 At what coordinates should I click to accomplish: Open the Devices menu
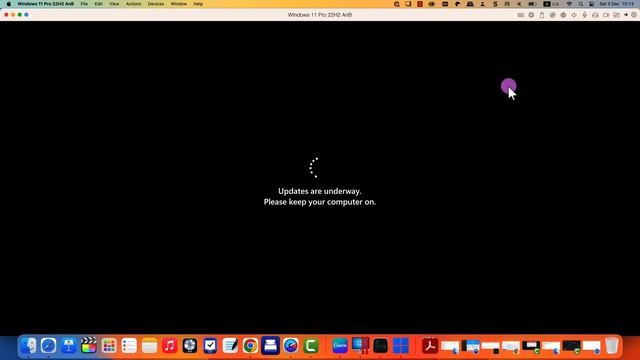tap(156, 4)
